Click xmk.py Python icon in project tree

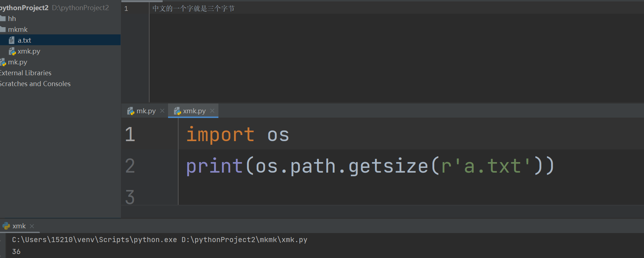[12, 51]
